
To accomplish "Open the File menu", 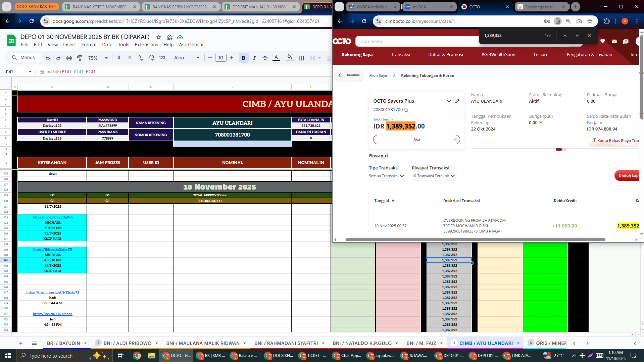I will coord(24,45).
